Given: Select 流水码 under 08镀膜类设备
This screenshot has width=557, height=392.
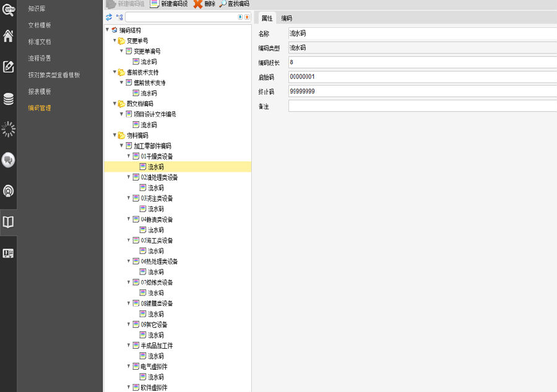Looking at the screenshot, I should click(x=156, y=314).
